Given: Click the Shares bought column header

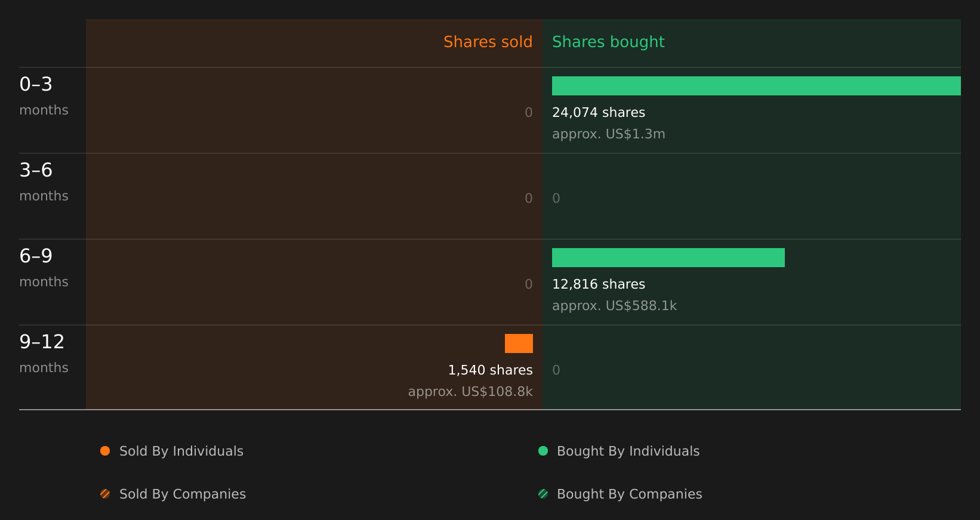Looking at the screenshot, I should tap(608, 42).
